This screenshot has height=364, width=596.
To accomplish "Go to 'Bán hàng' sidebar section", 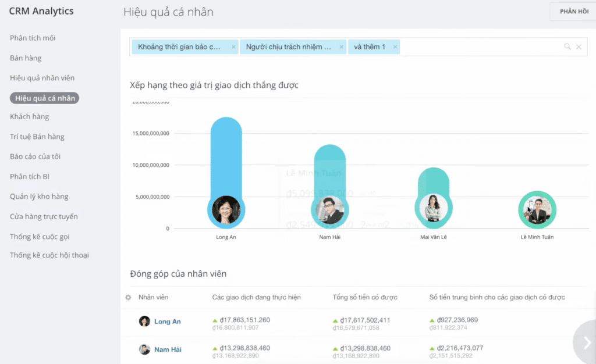I will coord(26,58).
